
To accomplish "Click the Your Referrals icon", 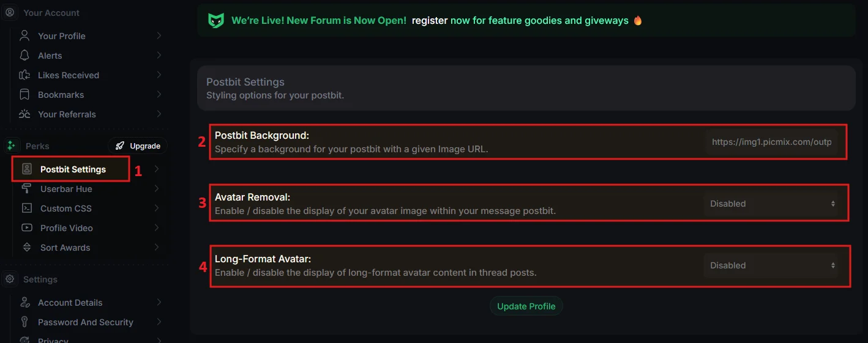I will [24, 114].
